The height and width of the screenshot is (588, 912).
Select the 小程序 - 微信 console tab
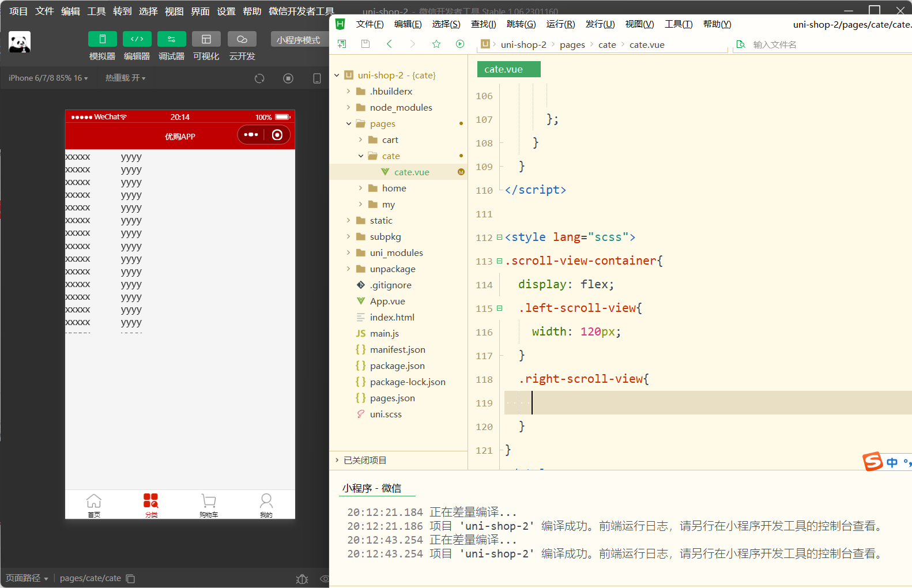click(372, 488)
